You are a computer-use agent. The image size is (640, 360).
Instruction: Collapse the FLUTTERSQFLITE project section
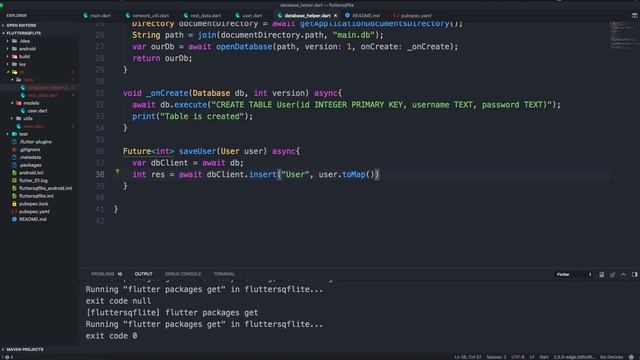[24, 33]
